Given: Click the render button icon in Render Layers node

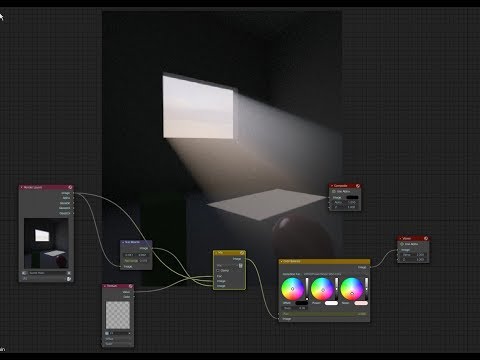Looking at the screenshot, I should coord(69,279).
